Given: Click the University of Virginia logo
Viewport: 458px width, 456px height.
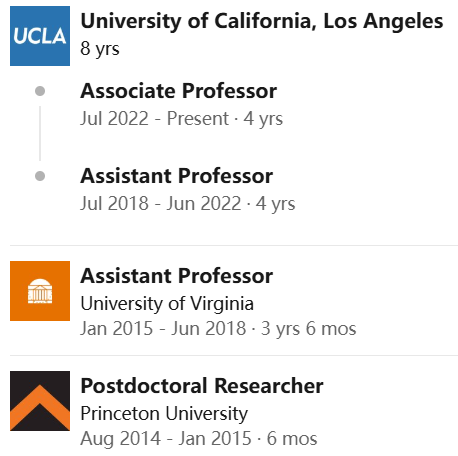Looking at the screenshot, I should tap(40, 291).
